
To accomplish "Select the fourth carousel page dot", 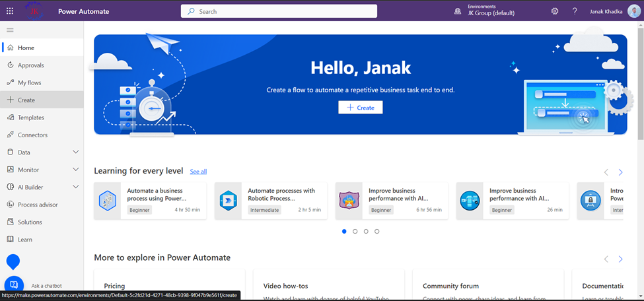I will [377, 231].
